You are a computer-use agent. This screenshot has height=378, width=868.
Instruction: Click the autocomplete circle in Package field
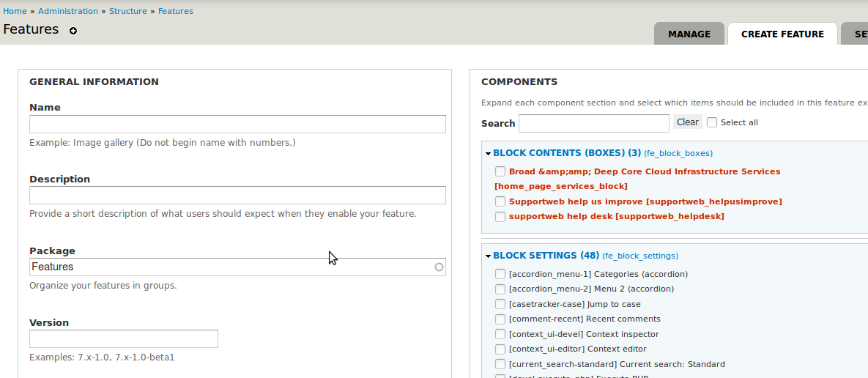(x=439, y=267)
